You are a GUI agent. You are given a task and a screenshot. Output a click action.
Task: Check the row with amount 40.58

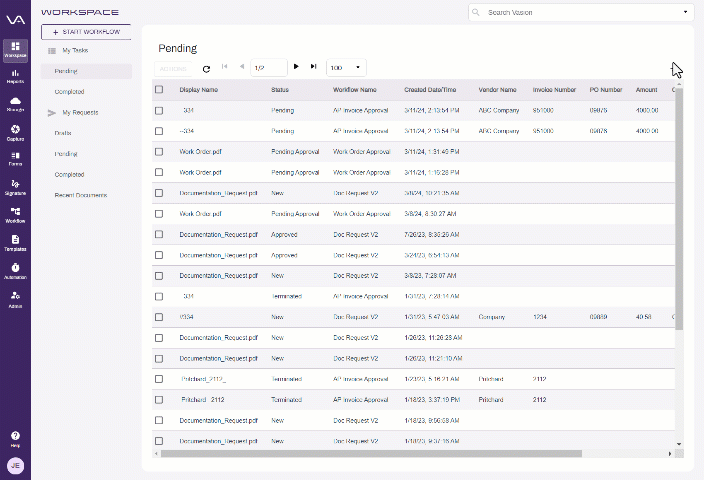click(159, 317)
